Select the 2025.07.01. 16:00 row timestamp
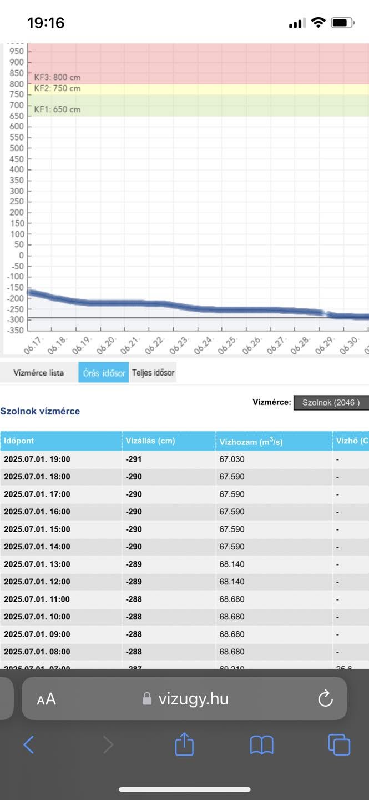369x800 pixels. (37, 511)
